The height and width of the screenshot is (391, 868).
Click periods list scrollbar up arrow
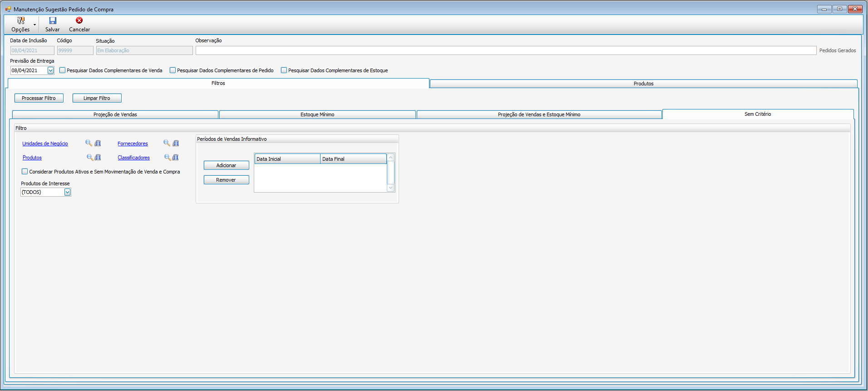(391, 158)
